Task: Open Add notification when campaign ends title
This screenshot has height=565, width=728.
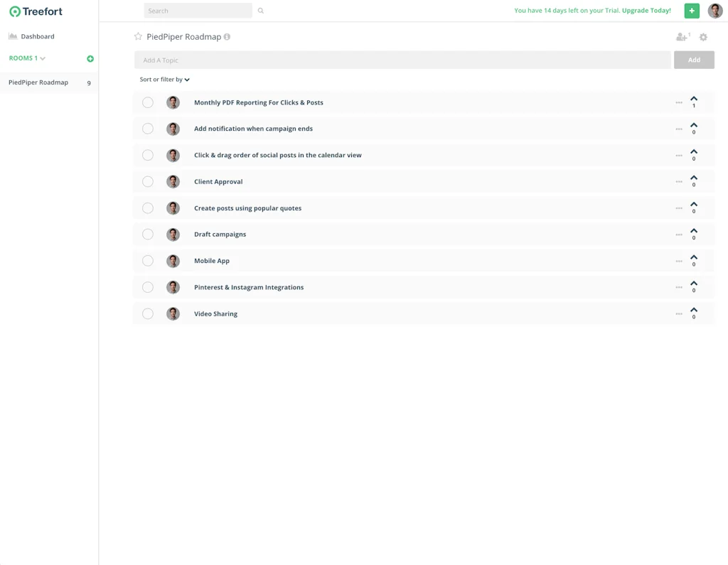Action: (x=254, y=129)
